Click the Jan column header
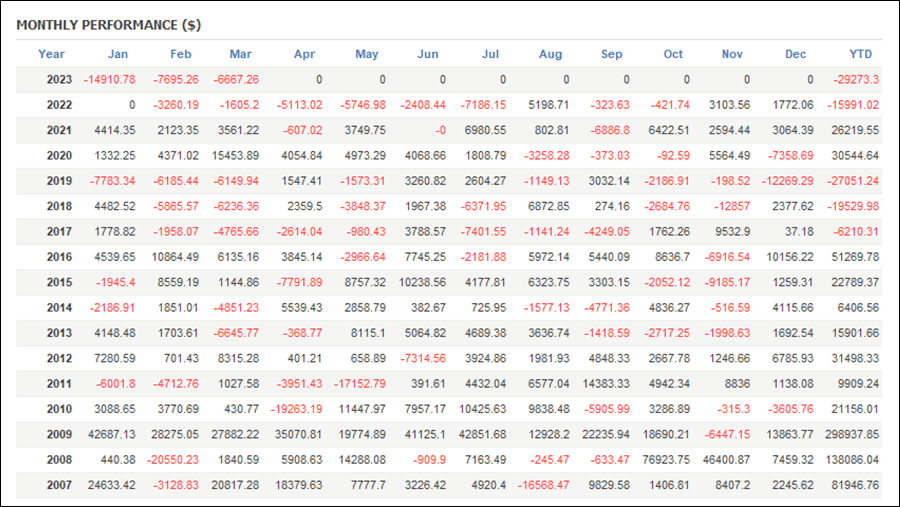Image resolution: width=900 pixels, height=507 pixels. click(x=118, y=54)
